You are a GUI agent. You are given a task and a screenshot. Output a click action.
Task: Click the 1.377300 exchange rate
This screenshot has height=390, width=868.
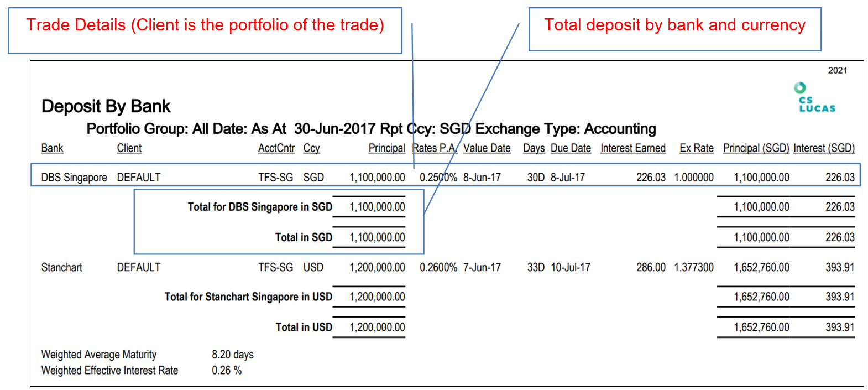click(x=694, y=267)
